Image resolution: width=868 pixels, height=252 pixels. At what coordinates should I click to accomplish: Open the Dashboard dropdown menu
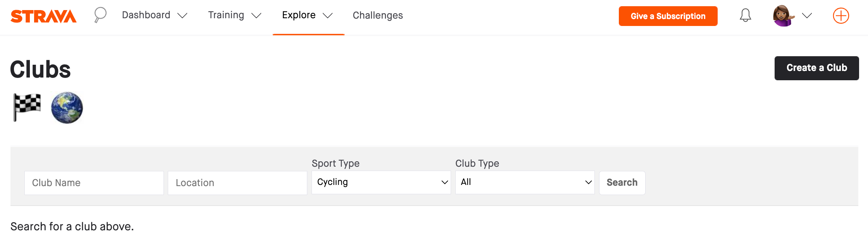click(154, 15)
